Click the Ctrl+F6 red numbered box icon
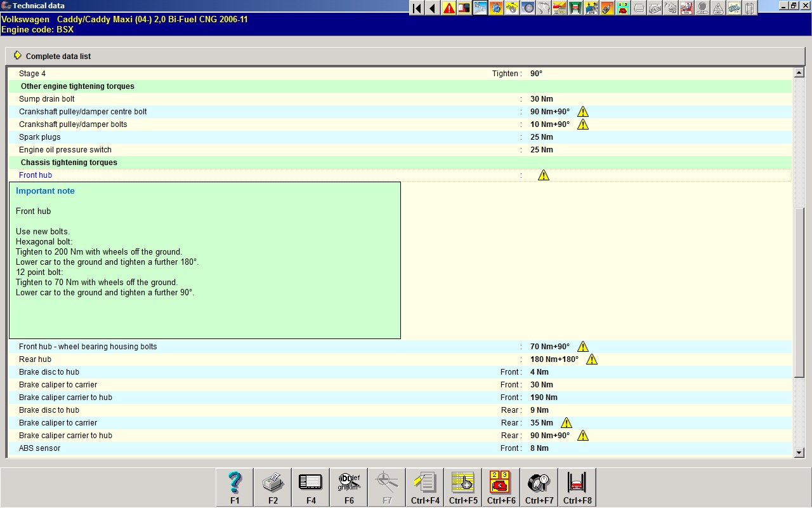 [501, 487]
